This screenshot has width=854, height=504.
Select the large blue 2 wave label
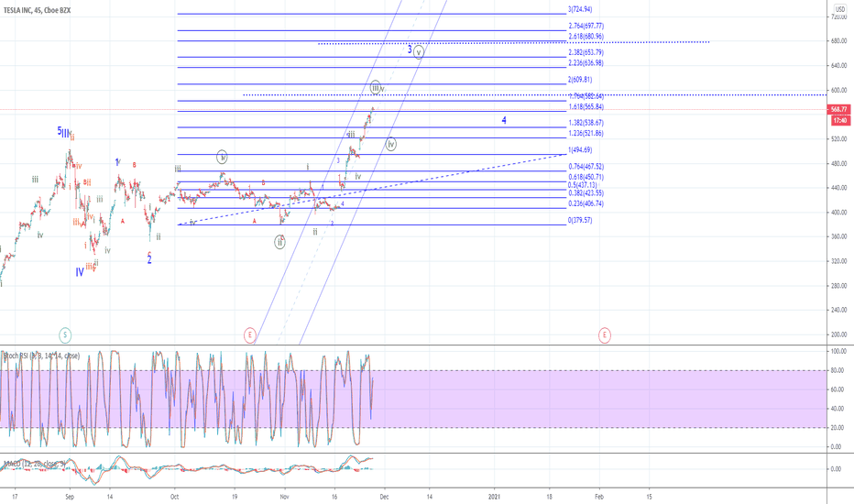pyautogui.click(x=149, y=260)
